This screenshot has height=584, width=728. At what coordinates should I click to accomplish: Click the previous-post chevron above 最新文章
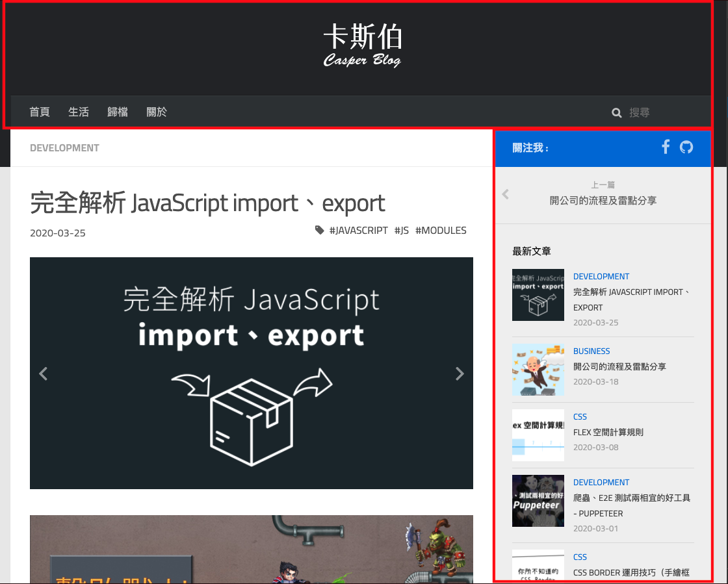[x=505, y=194]
